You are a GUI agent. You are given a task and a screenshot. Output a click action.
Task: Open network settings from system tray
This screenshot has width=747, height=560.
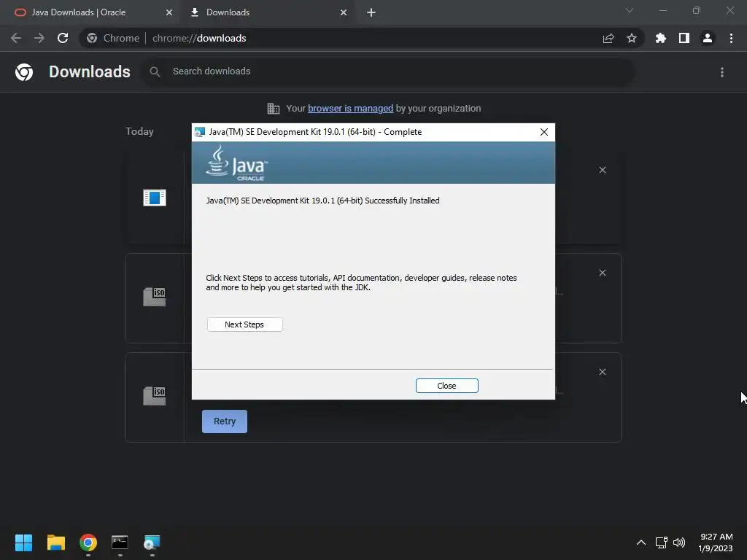point(661,542)
